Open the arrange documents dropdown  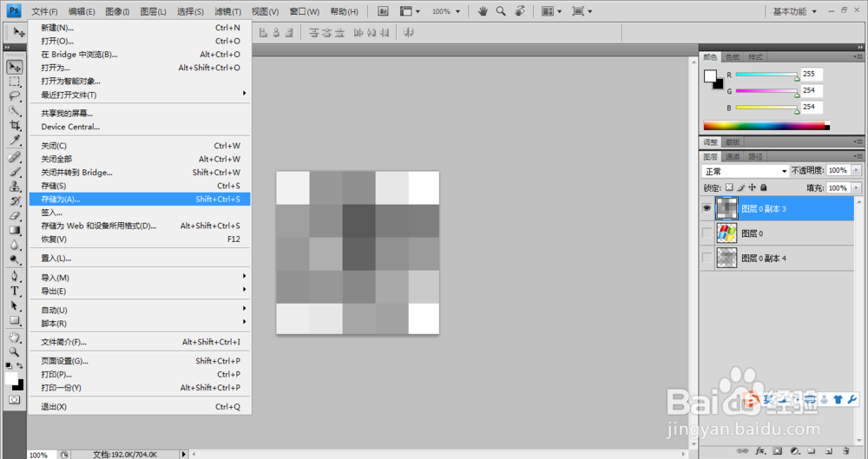point(551,11)
